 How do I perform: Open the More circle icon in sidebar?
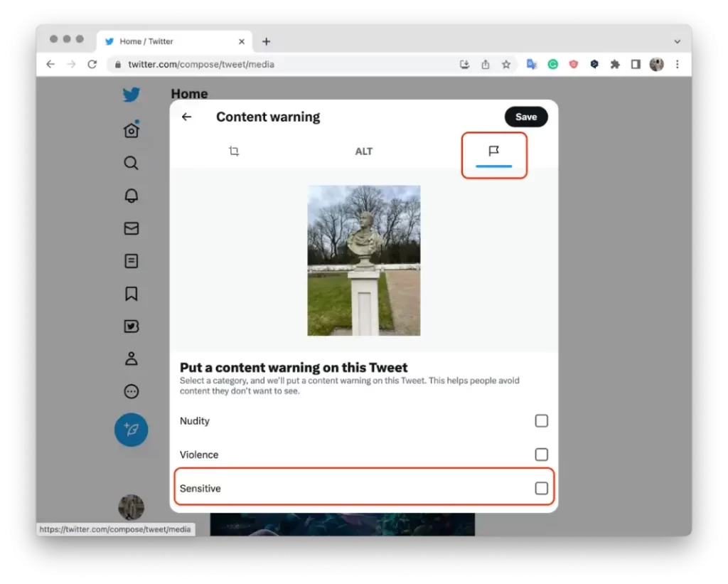tap(132, 392)
